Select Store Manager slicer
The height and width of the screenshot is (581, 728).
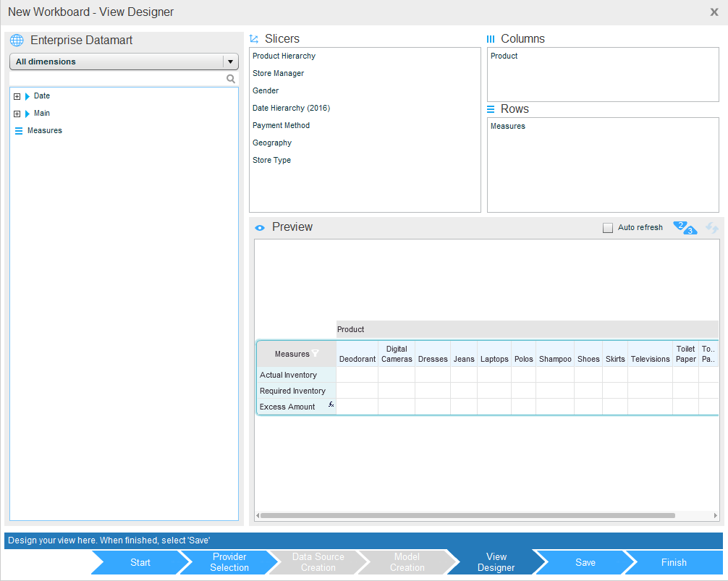[278, 73]
